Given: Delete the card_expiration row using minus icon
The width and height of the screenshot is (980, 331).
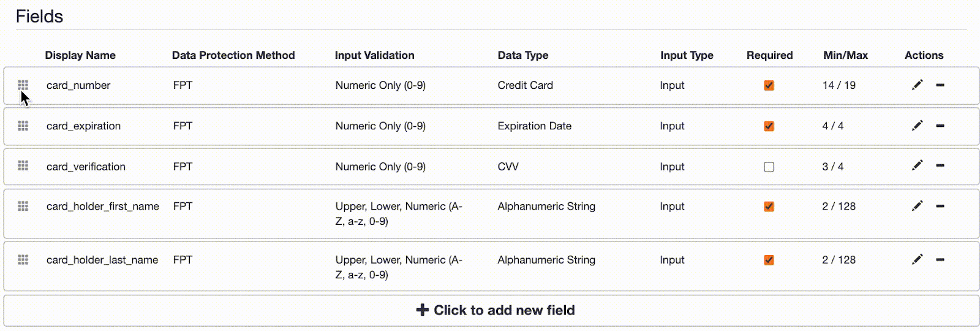Looking at the screenshot, I should pos(940,126).
